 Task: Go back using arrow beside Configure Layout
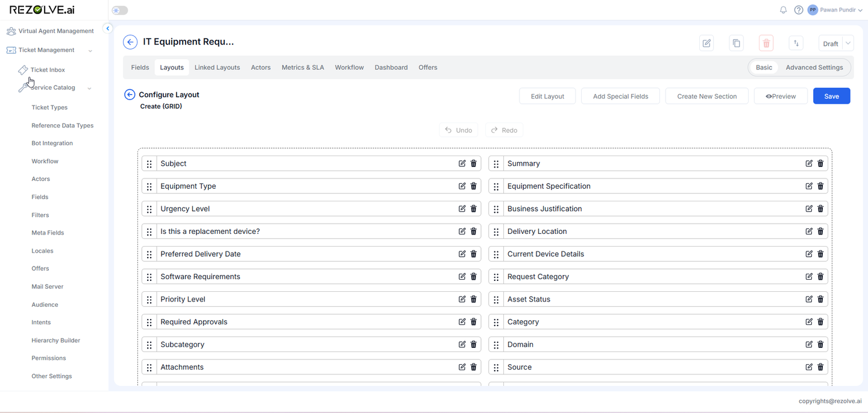point(130,95)
